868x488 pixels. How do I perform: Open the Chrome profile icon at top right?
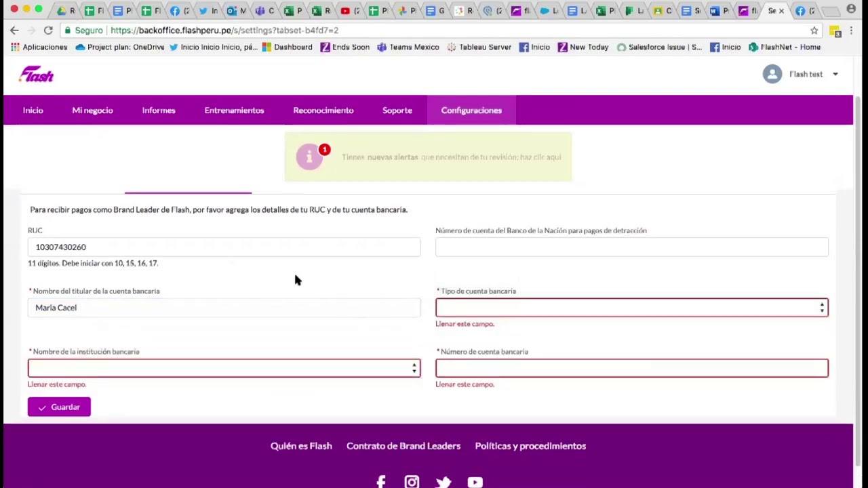851,9
